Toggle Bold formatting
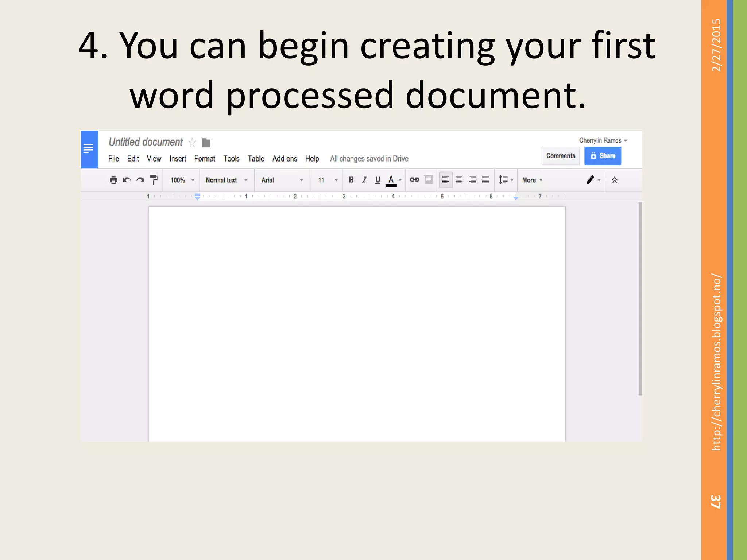747x560 pixels. pos(351,180)
